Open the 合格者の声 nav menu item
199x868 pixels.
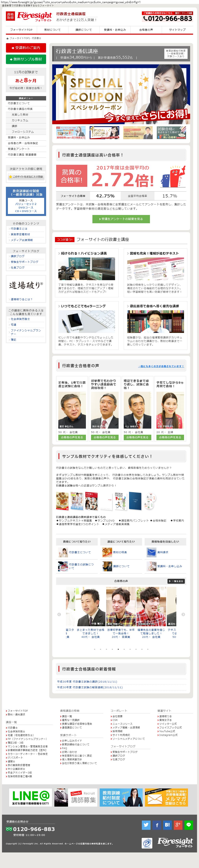click(146, 30)
